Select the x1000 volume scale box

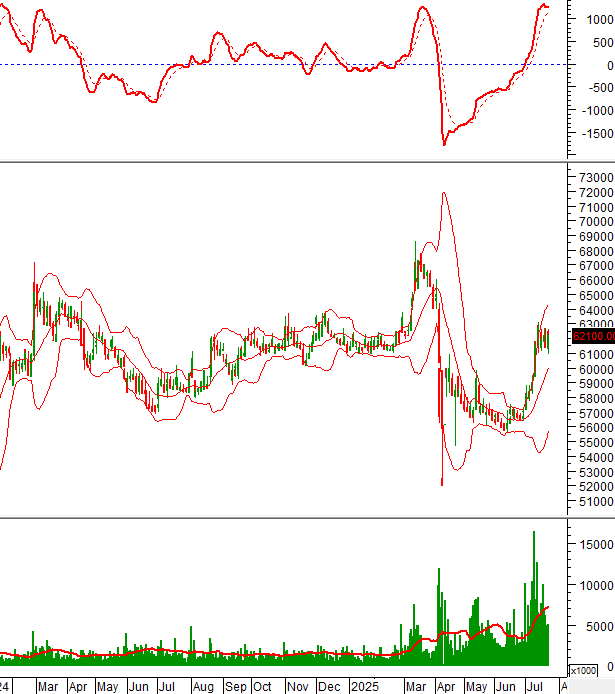tap(583, 671)
